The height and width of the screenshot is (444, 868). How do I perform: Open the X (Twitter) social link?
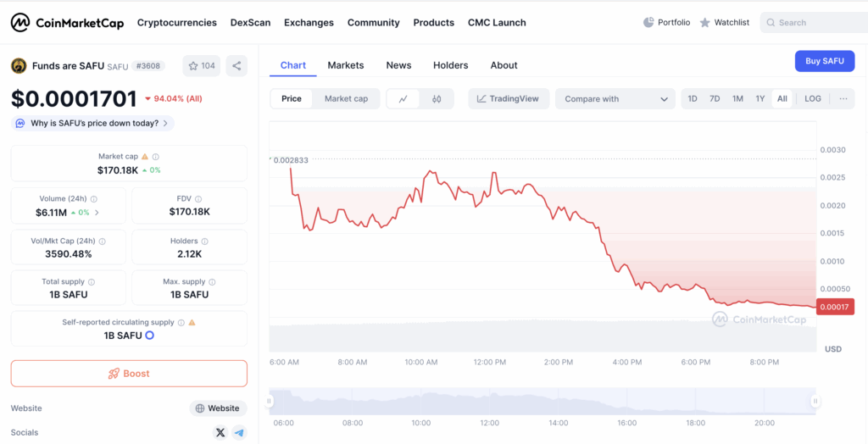[220, 432]
